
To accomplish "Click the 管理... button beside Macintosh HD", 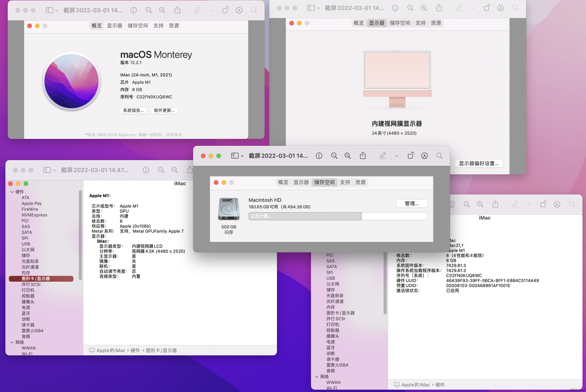I will pos(412,204).
